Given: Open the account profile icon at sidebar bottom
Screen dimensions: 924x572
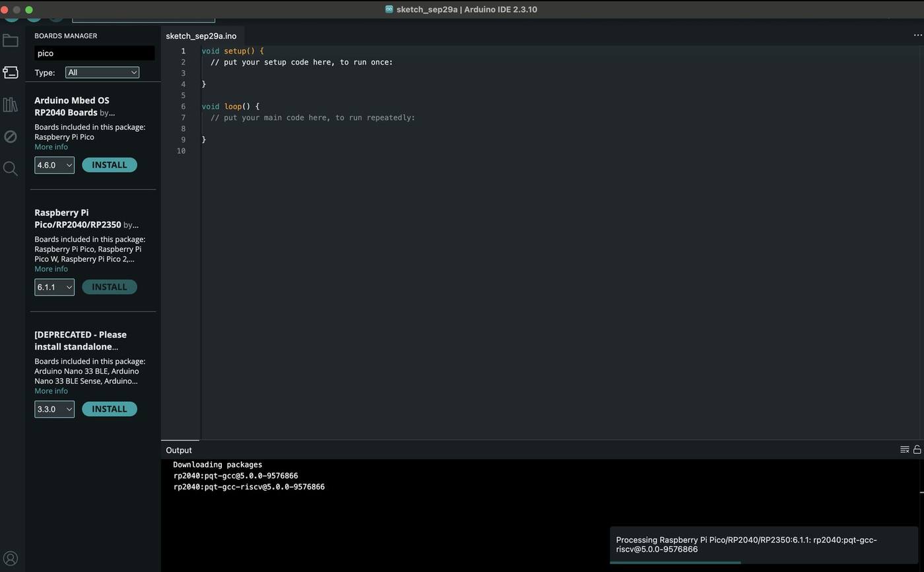Looking at the screenshot, I should 11,559.
